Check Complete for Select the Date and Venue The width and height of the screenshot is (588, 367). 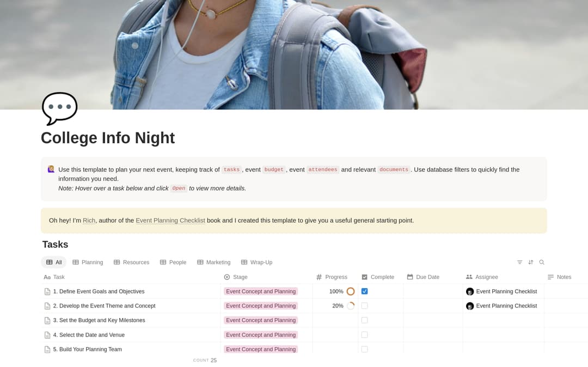tap(364, 335)
